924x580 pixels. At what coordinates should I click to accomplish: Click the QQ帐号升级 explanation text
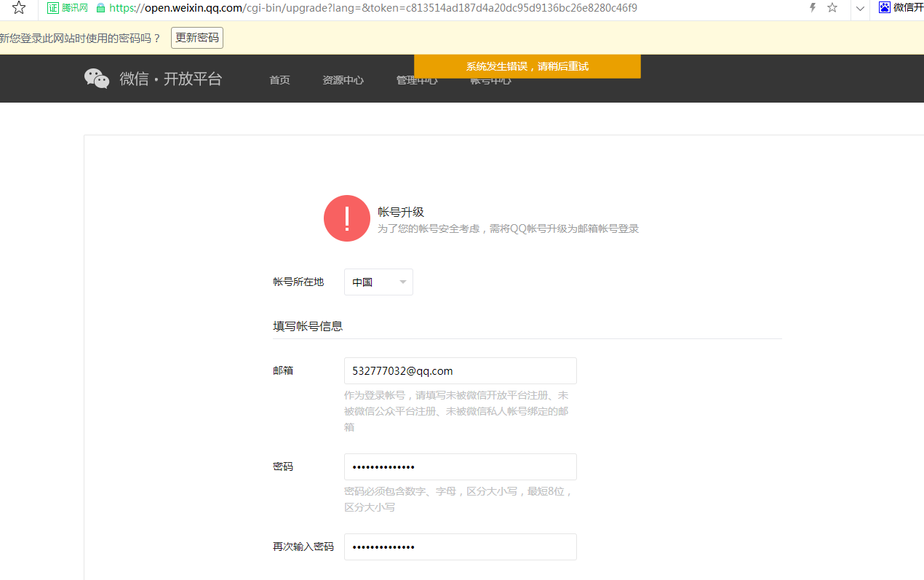tap(509, 229)
